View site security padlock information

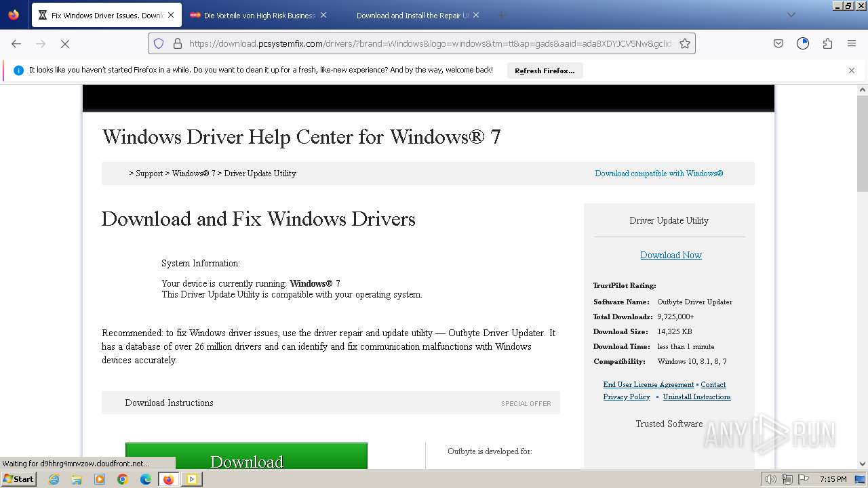pos(178,43)
